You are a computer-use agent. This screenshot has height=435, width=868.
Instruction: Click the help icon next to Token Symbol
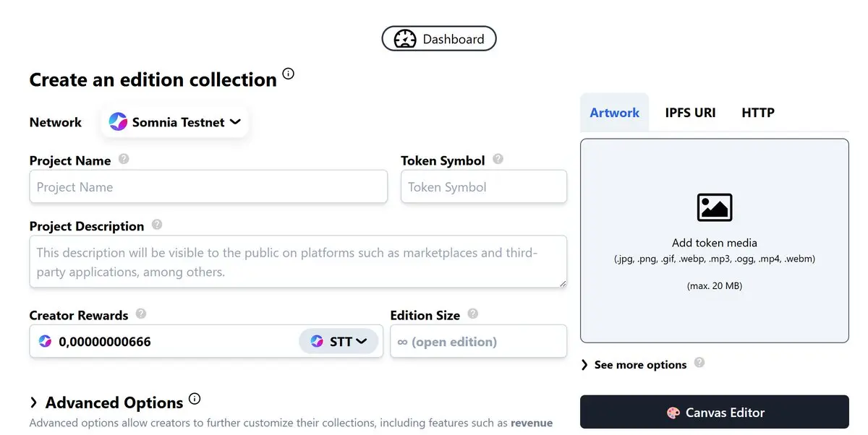coord(498,159)
